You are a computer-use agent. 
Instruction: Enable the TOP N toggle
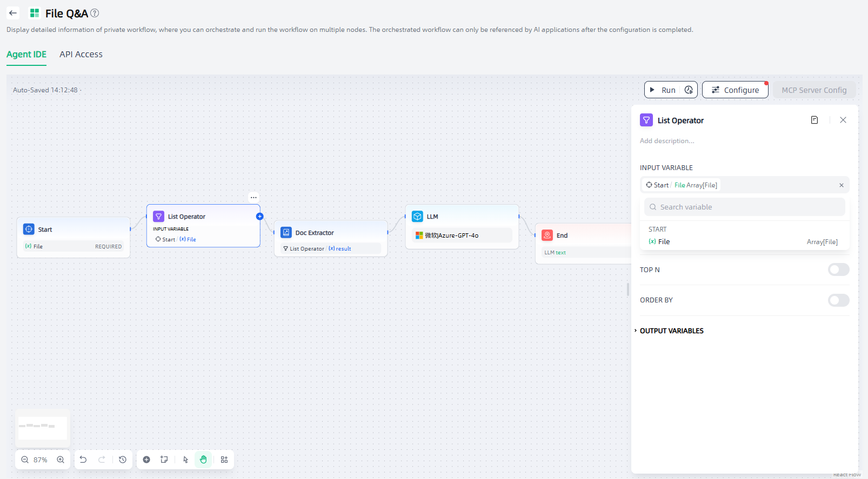[838, 269]
